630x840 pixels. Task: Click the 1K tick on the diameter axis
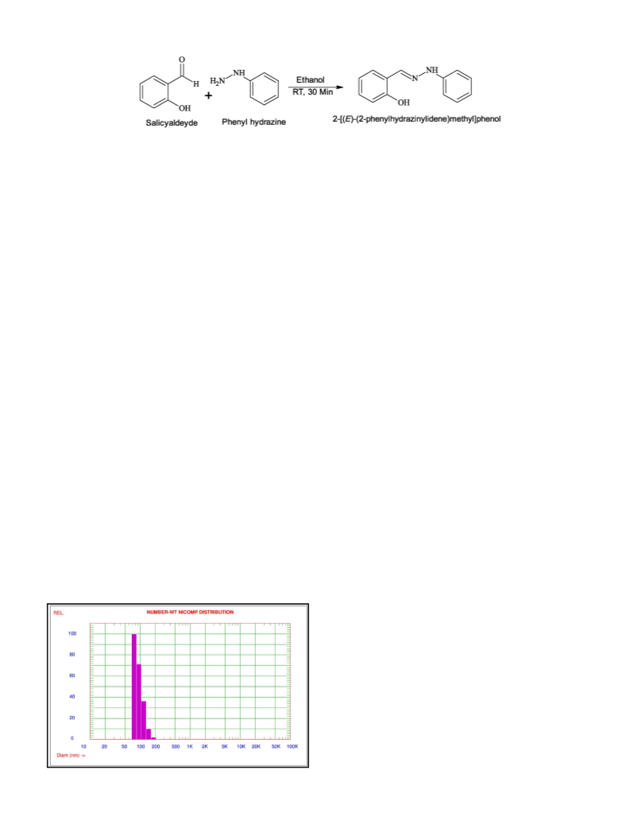(x=190, y=746)
